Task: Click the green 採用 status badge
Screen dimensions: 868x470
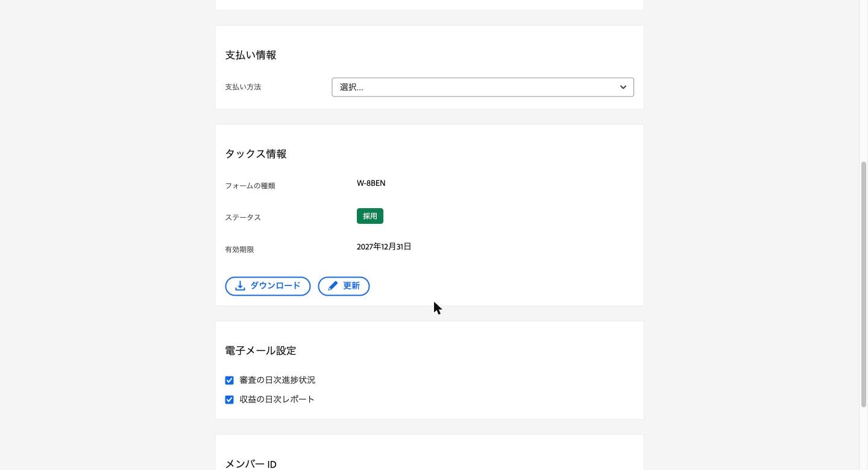Action: (x=370, y=216)
